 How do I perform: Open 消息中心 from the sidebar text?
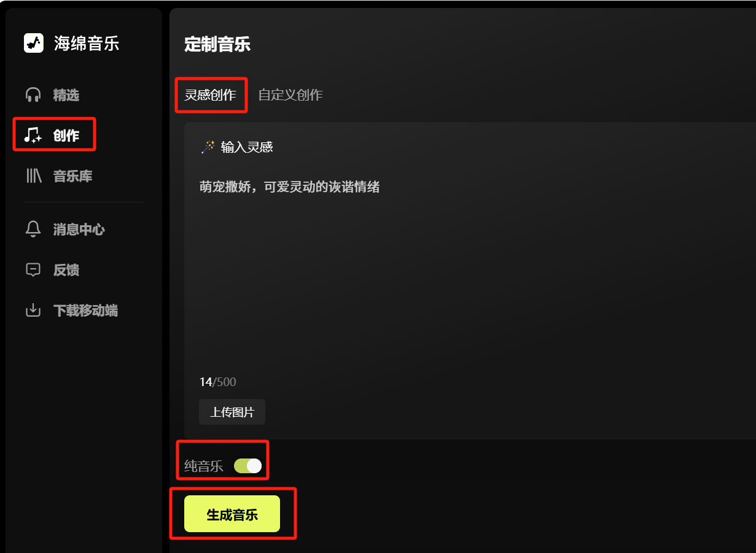[79, 230]
